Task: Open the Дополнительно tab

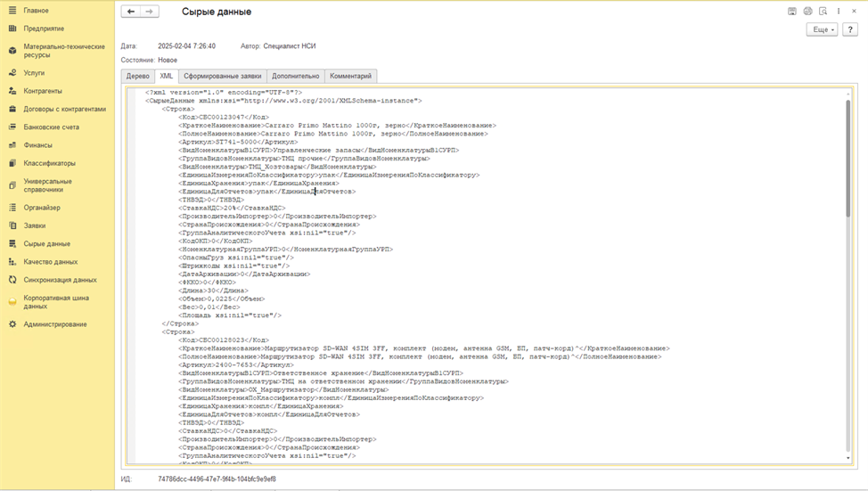Action: click(x=295, y=77)
